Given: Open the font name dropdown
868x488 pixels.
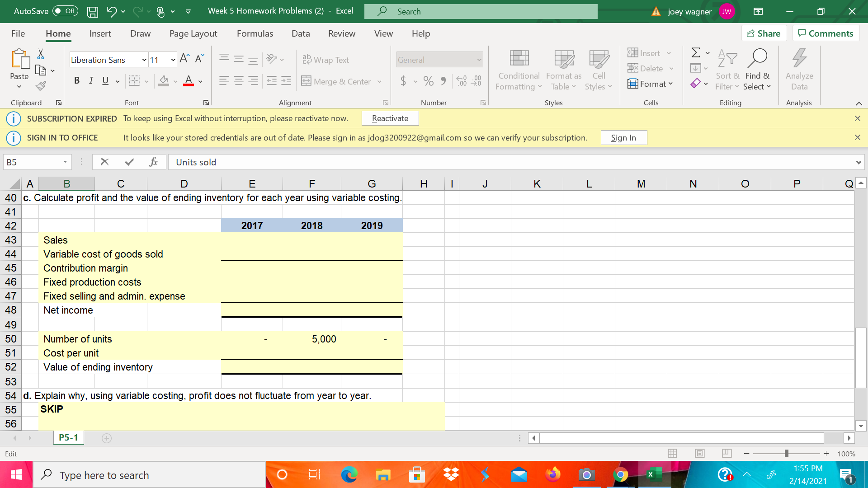Looking at the screenshot, I should (x=144, y=59).
